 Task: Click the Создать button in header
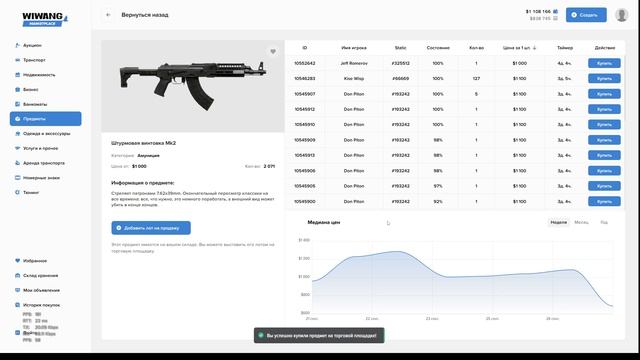pyautogui.click(x=586, y=15)
